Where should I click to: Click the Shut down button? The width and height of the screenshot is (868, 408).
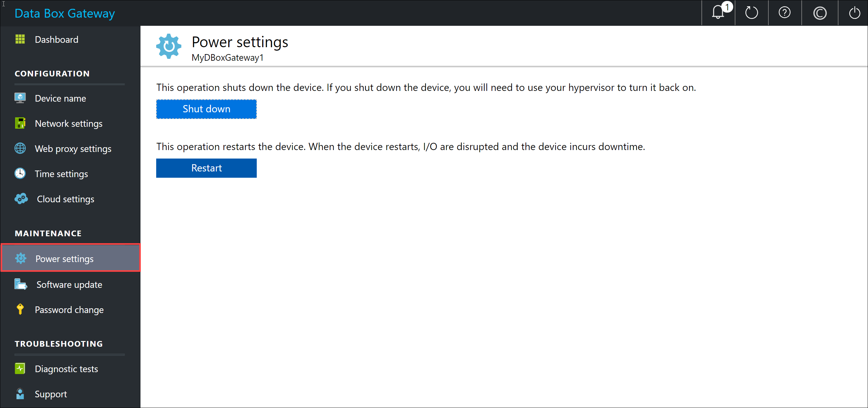pos(206,109)
